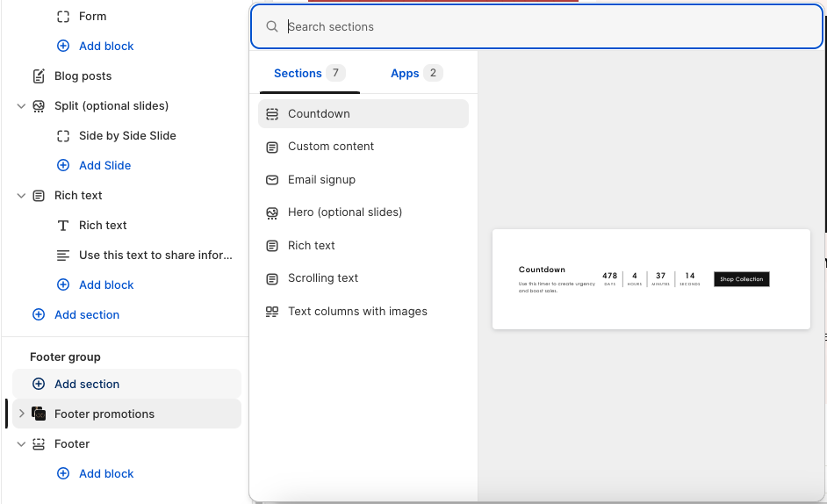Collapse the Rich text section in sidebar

(21, 196)
